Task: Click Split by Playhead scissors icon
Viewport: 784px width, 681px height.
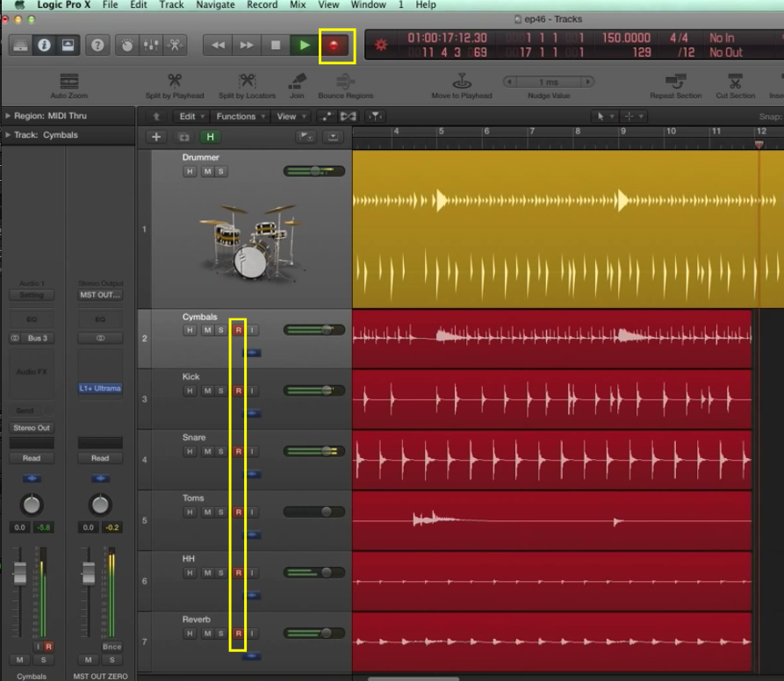Action: pos(175,81)
